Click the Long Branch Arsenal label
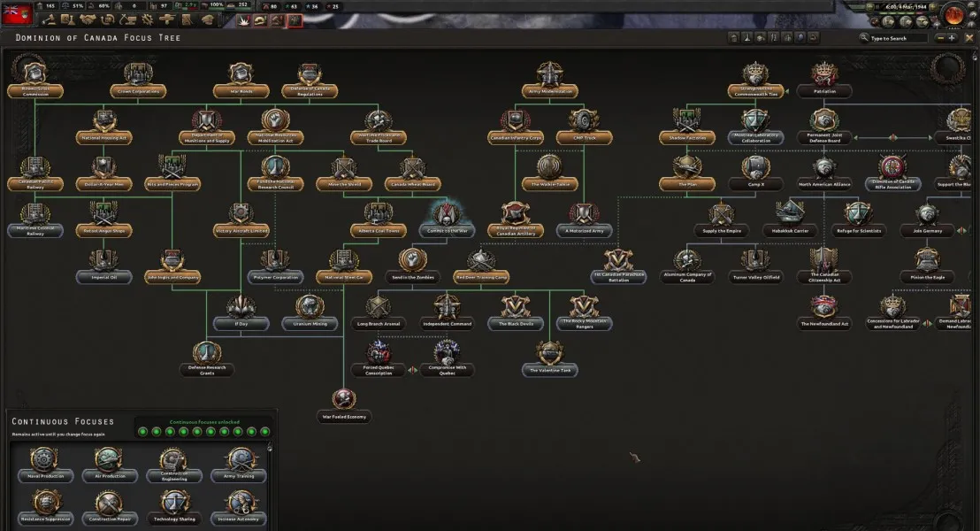This screenshot has width=980, height=531. click(x=379, y=324)
